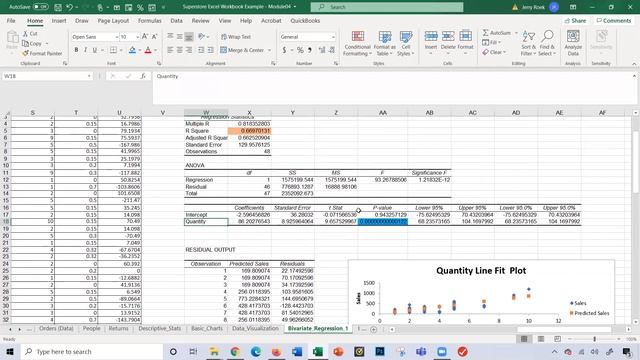640x360 pixels.
Task: Click the Search box in title bar
Action: pos(387,7)
